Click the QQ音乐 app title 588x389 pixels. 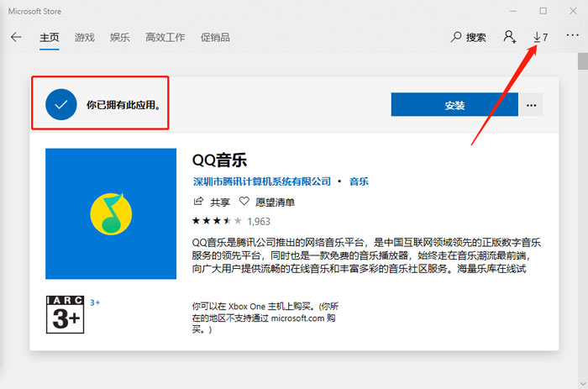click(x=219, y=160)
